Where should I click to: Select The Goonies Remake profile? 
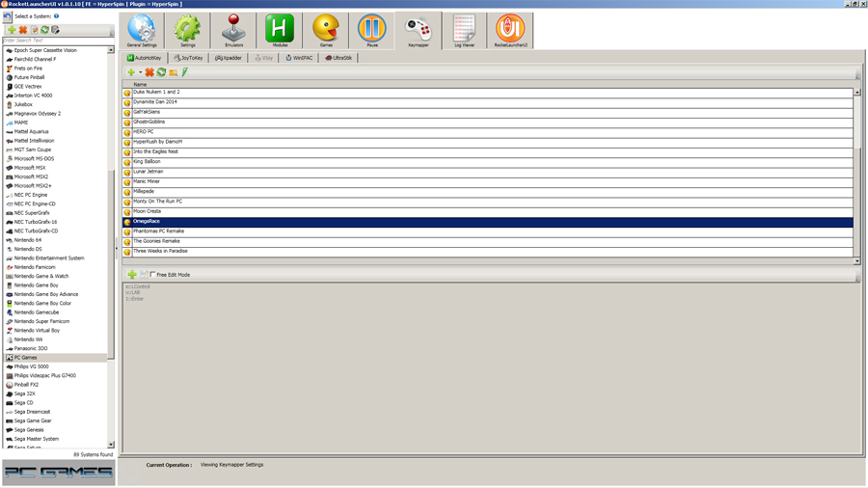click(488, 242)
